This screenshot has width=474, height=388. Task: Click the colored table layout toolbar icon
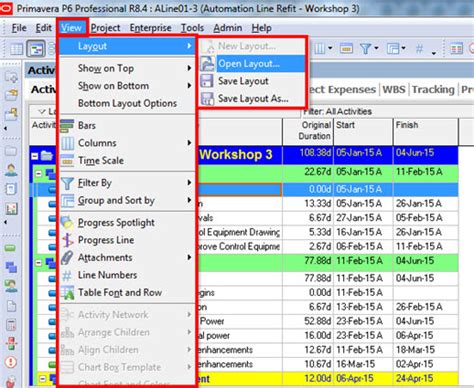coord(456,49)
